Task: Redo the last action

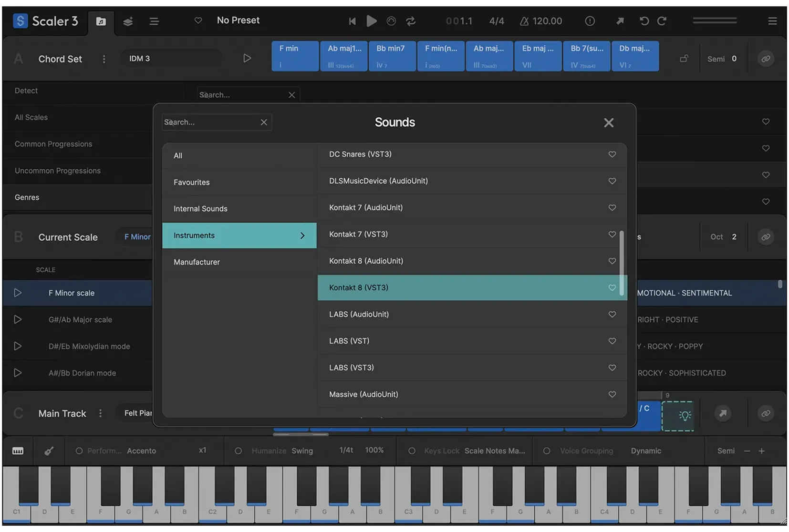Action: tap(662, 21)
